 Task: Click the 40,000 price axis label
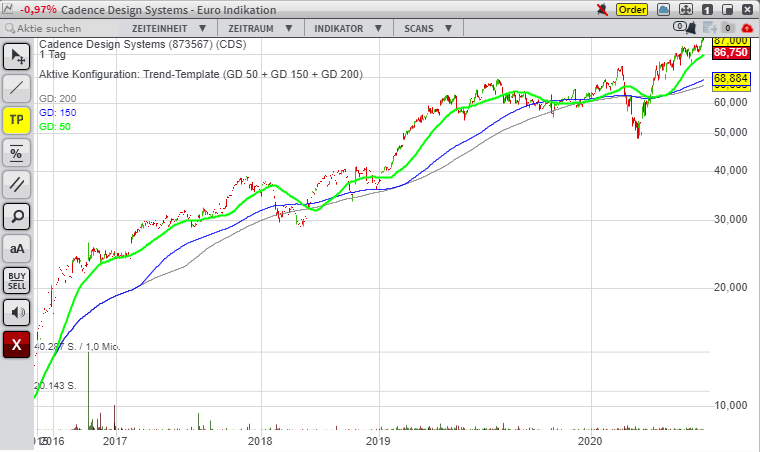730,171
